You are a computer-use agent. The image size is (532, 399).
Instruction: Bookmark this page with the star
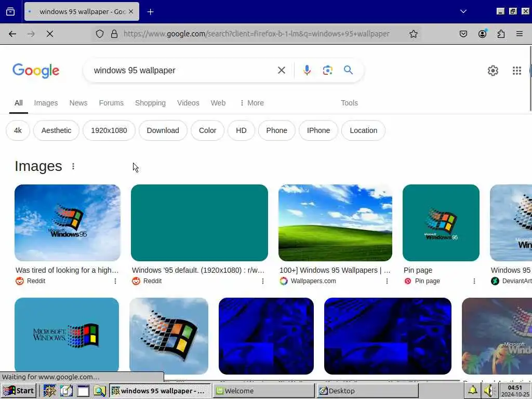click(x=413, y=34)
